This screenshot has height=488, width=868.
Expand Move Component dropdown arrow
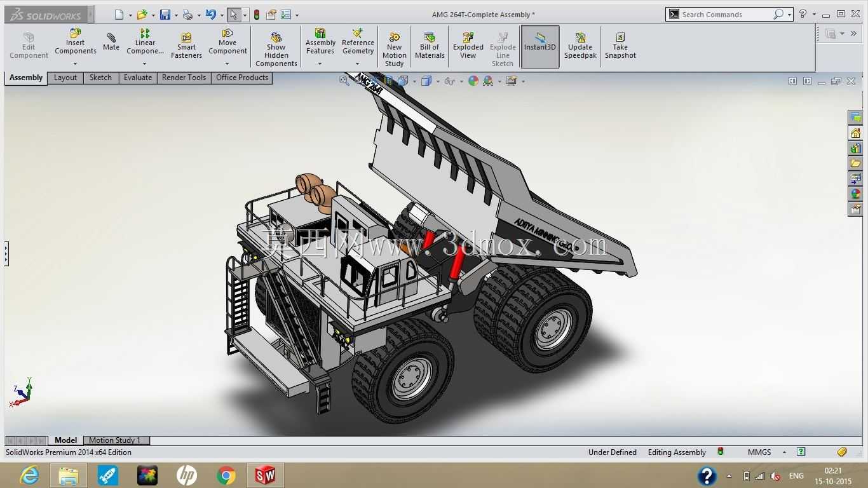227,64
